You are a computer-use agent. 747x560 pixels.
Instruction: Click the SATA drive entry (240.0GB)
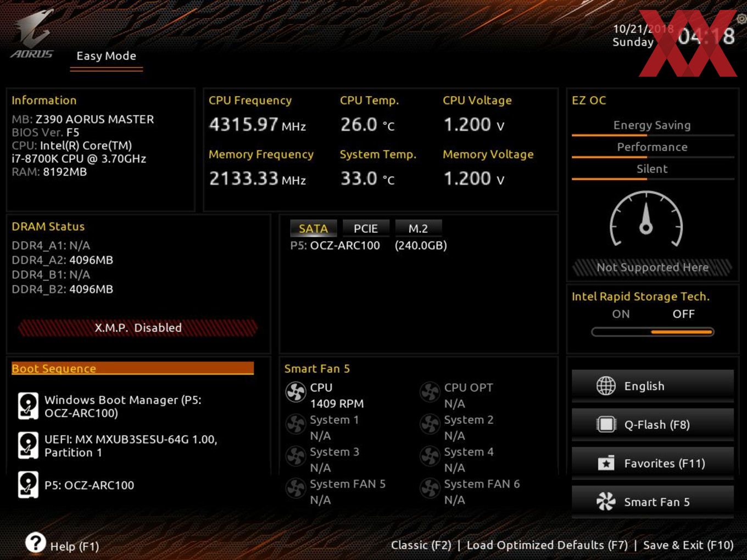click(369, 245)
